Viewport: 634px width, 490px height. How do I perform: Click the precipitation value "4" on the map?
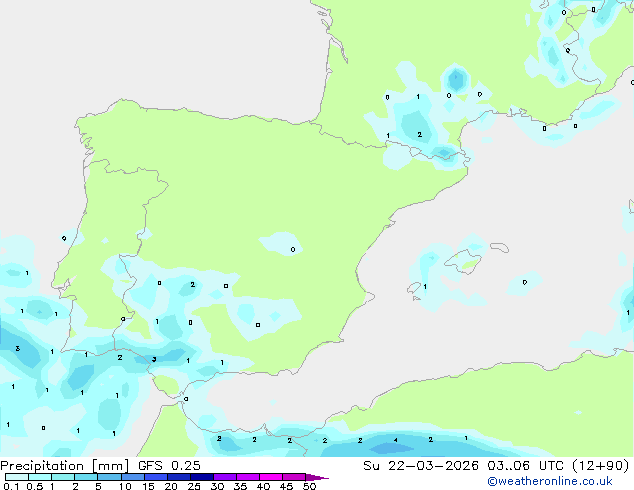coord(395,440)
